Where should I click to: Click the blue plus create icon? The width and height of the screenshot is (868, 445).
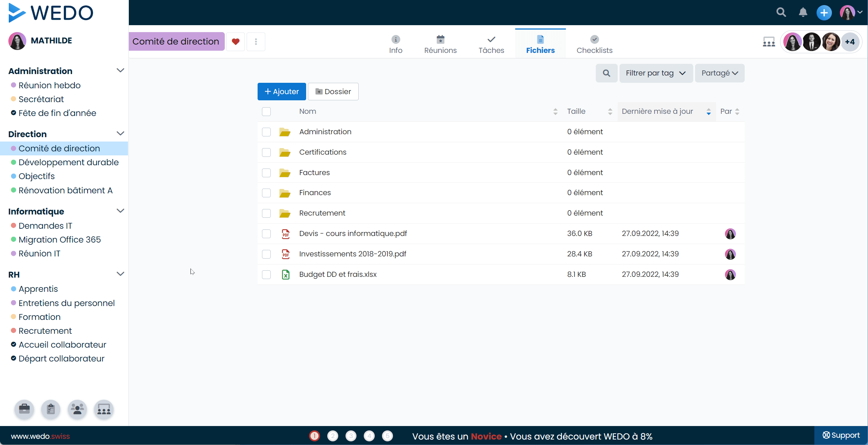pos(824,12)
